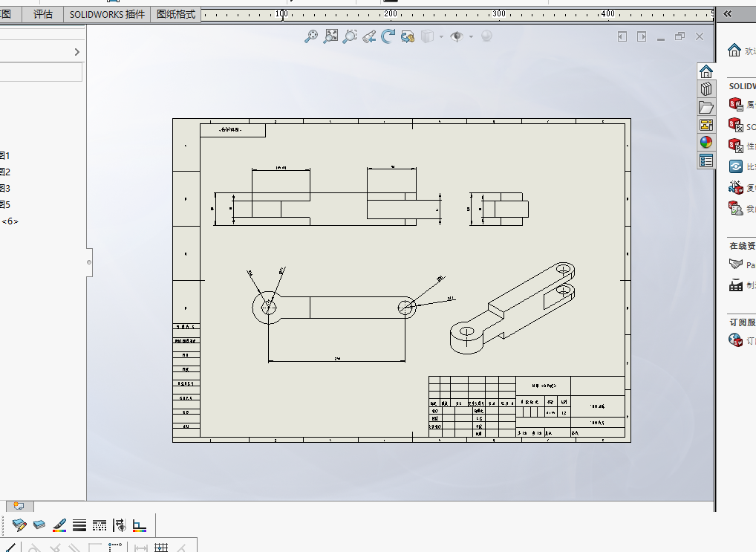756x552 pixels.
Task: Toggle Hide/Show Items eye icon
Action: click(456, 36)
